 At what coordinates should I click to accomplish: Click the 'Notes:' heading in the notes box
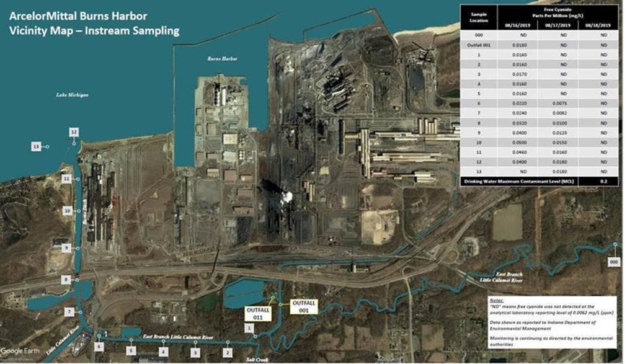495,301
